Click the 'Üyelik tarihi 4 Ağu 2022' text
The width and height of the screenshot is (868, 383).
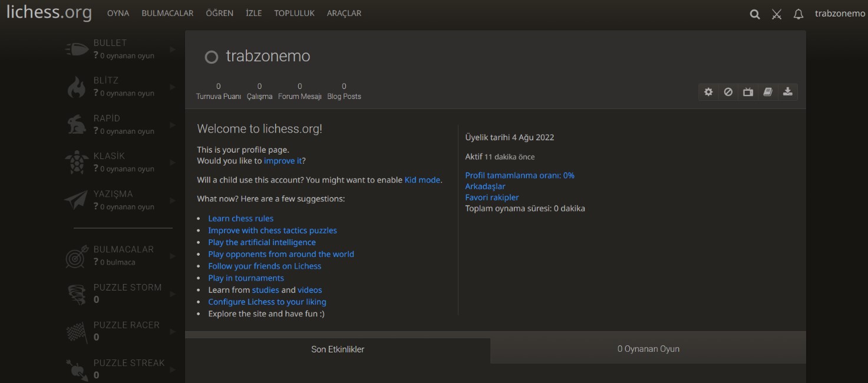[510, 137]
